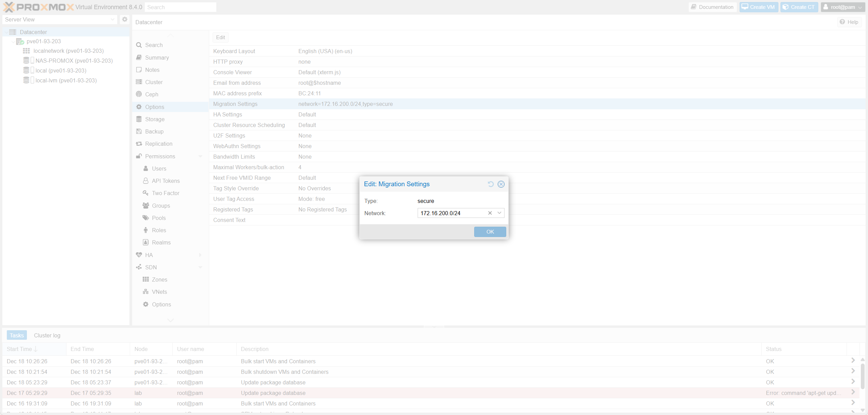The width and height of the screenshot is (868, 415).
Task: Open the Network field dropdown in the dialog
Action: pos(499,213)
